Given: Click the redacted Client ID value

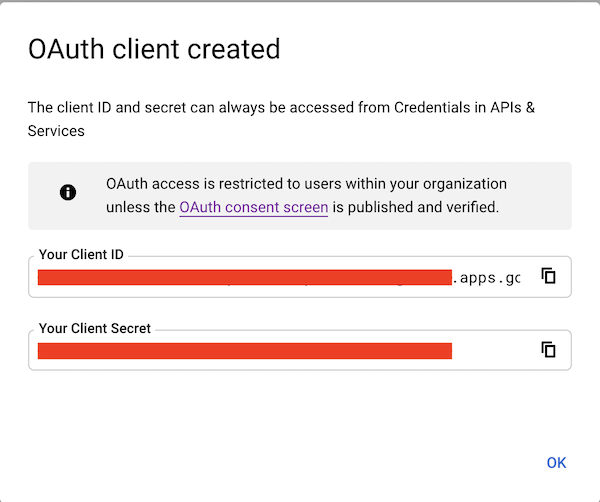Looking at the screenshot, I should tap(244, 277).
